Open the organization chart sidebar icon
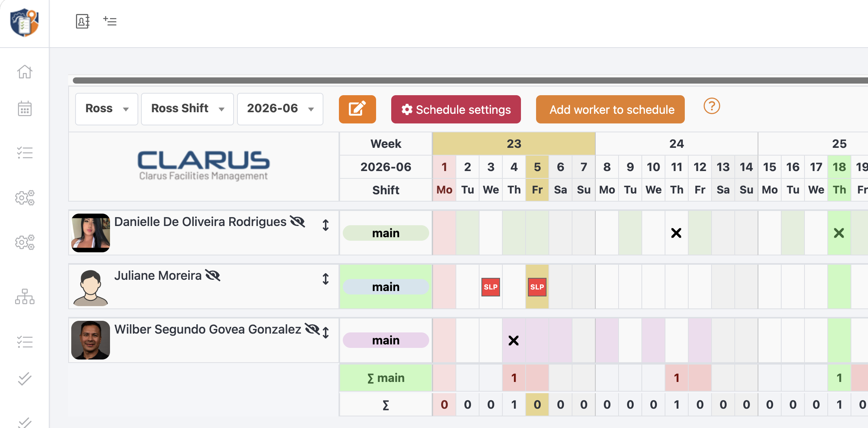 tap(24, 296)
